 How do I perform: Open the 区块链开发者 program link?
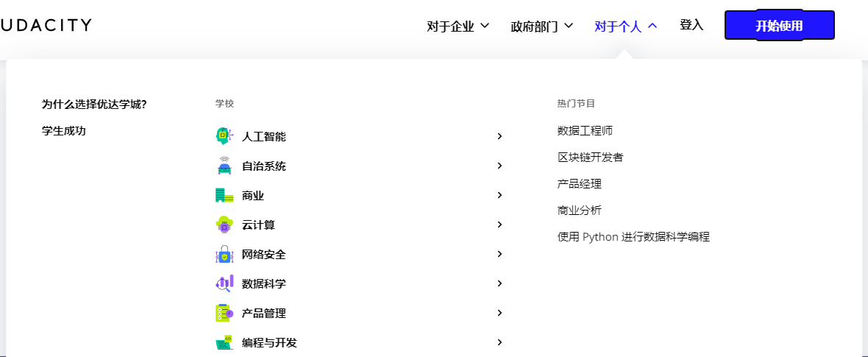point(591,158)
